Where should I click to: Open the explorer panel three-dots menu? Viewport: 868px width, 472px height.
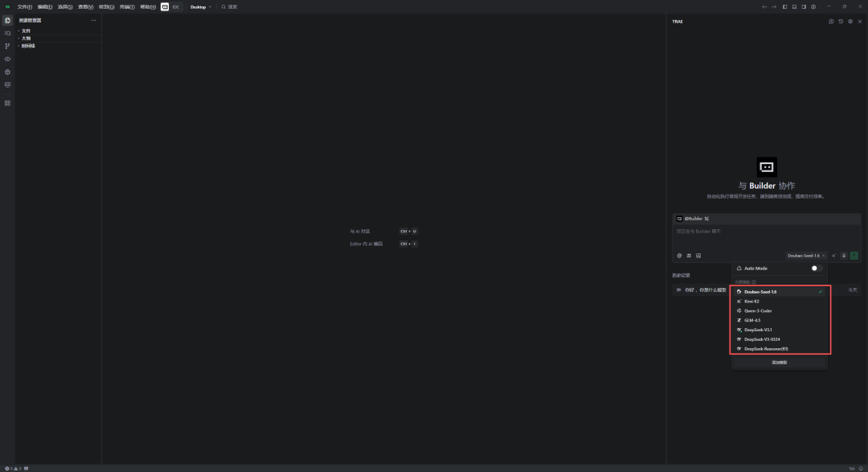coord(93,20)
